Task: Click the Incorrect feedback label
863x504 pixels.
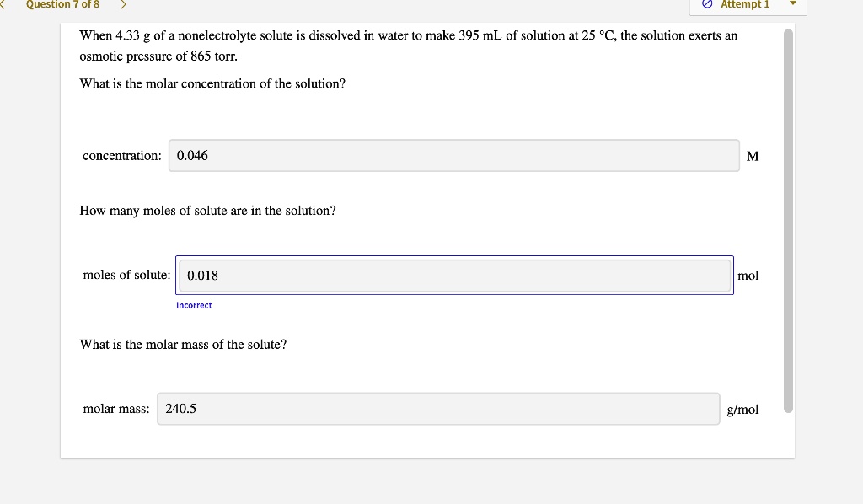Action: pyautogui.click(x=194, y=305)
